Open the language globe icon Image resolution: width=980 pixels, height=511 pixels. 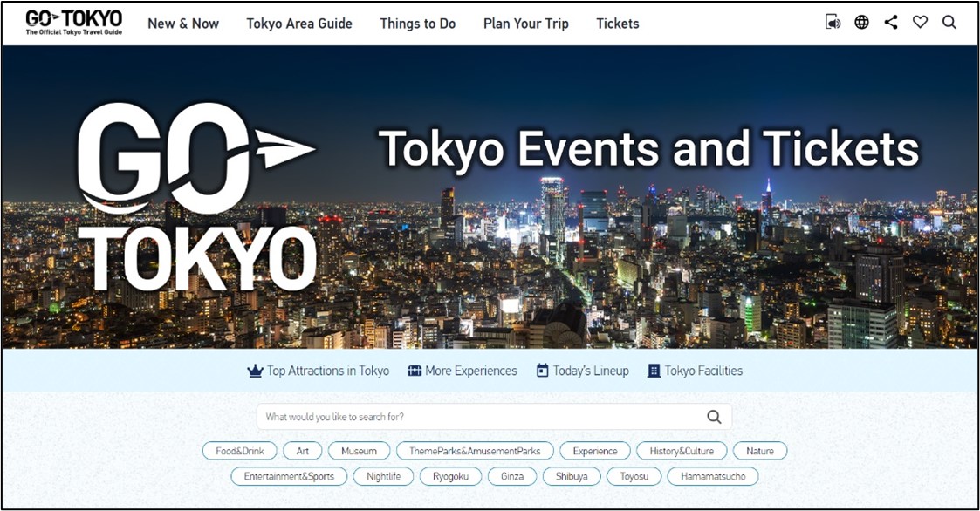[x=861, y=23]
